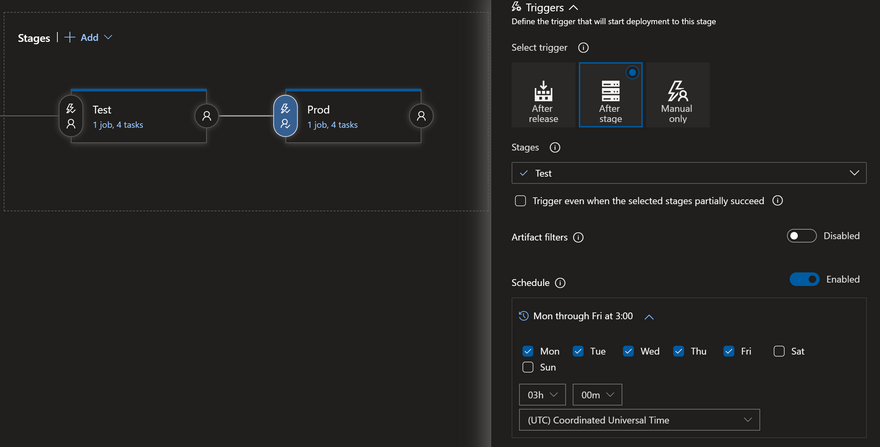Image resolution: width=880 pixels, height=447 pixels.
Task: Click info icon beside Stages label
Action: pyautogui.click(x=555, y=147)
